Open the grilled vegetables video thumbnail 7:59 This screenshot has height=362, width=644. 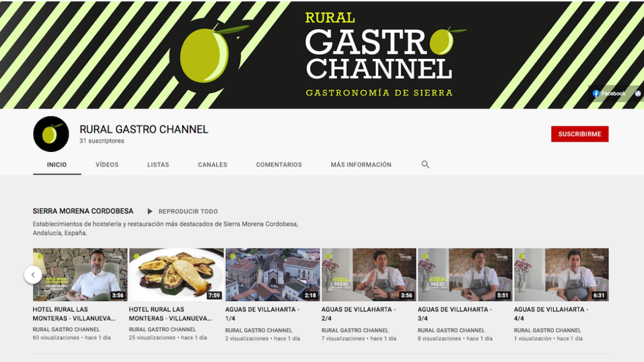(176, 274)
